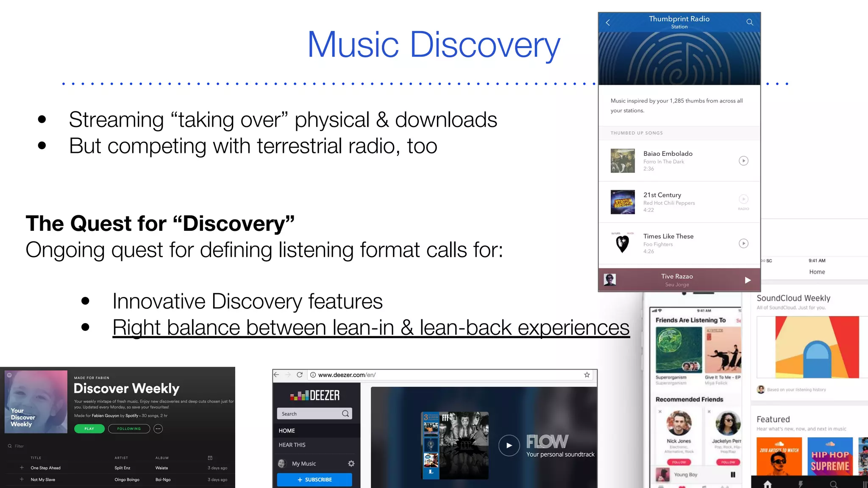Add Not My Slave with plus icon
Screen dimensions: 868x488
tap(22, 479)
